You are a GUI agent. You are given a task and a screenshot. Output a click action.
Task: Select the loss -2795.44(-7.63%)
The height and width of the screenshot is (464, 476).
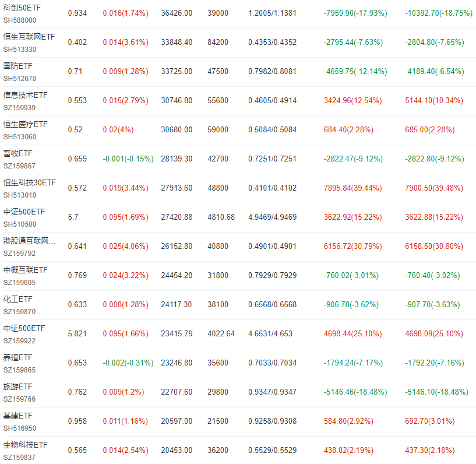point(353,42)
